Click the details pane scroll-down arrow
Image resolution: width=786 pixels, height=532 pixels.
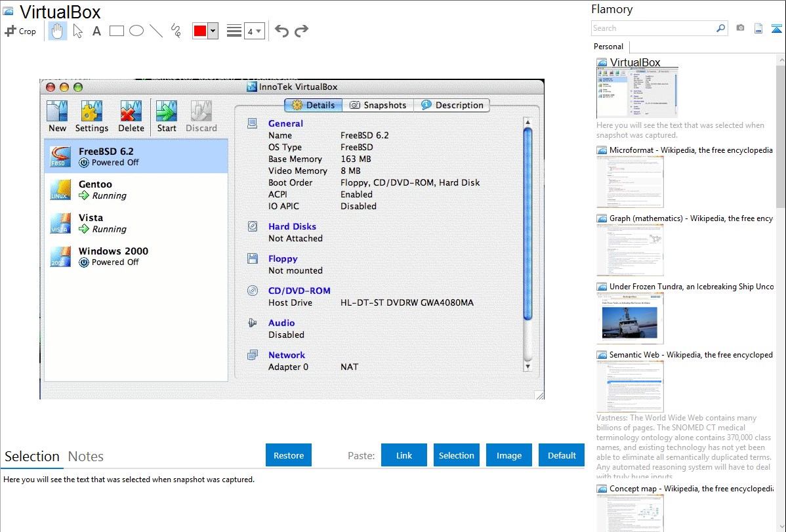(527, 367)
